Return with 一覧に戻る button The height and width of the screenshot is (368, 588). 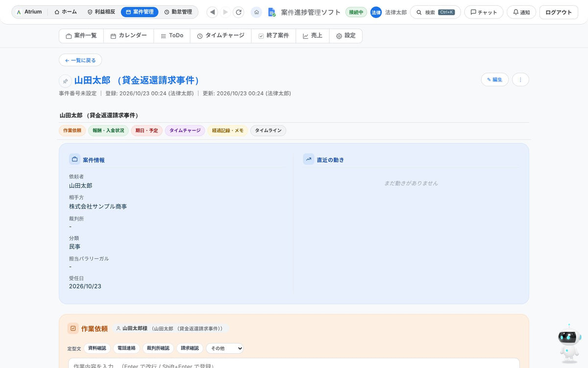[80, 60]
